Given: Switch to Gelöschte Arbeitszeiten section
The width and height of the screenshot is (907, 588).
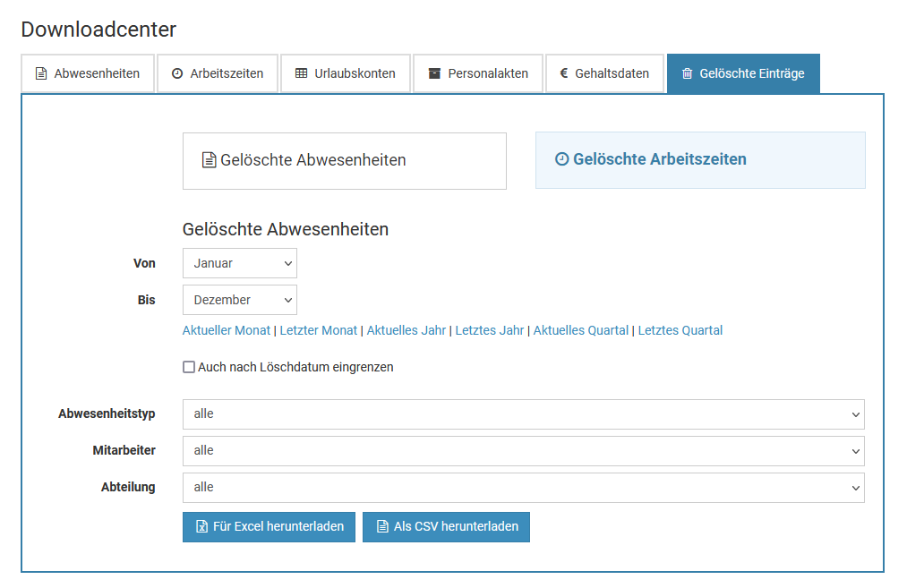Looking at the screenshot, I should tap(700, 160).
